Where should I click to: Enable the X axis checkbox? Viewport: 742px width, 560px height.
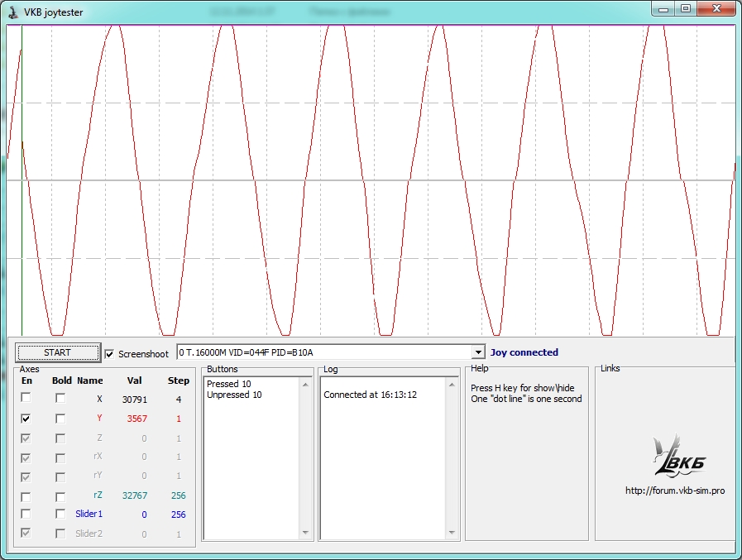click(26, 399)
